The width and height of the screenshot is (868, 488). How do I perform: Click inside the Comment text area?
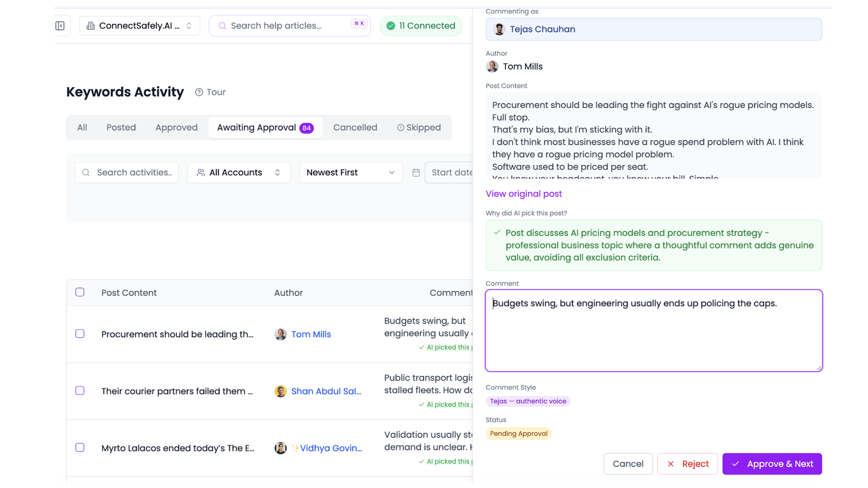click(654, 331)
